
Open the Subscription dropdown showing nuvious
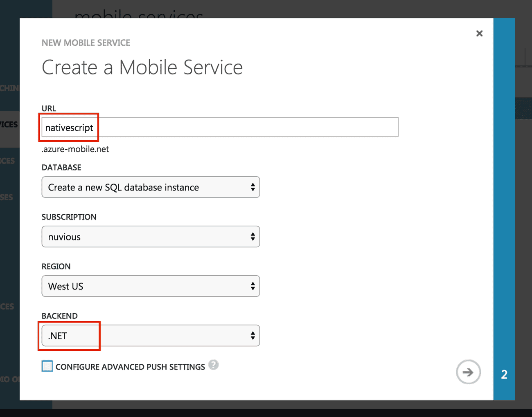coord(150,236)
